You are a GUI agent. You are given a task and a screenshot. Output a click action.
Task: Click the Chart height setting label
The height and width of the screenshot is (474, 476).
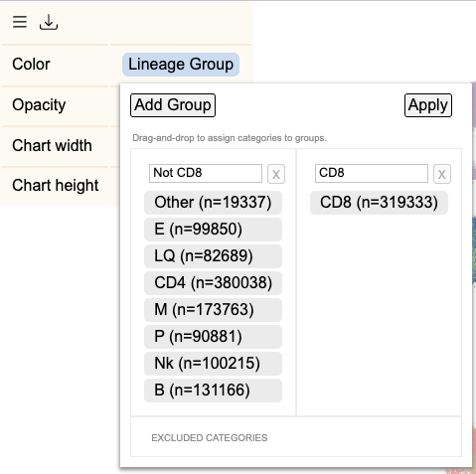(56, 186)
